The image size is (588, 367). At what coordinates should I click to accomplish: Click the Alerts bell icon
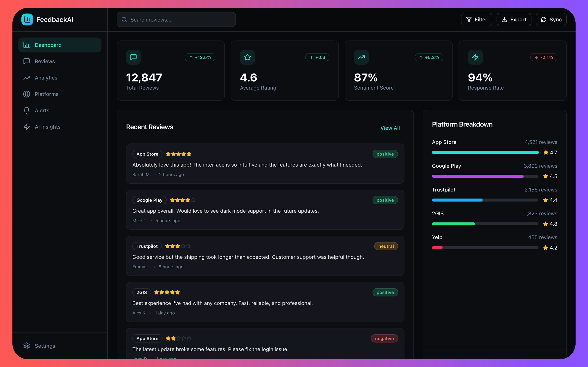pos(27,110)
